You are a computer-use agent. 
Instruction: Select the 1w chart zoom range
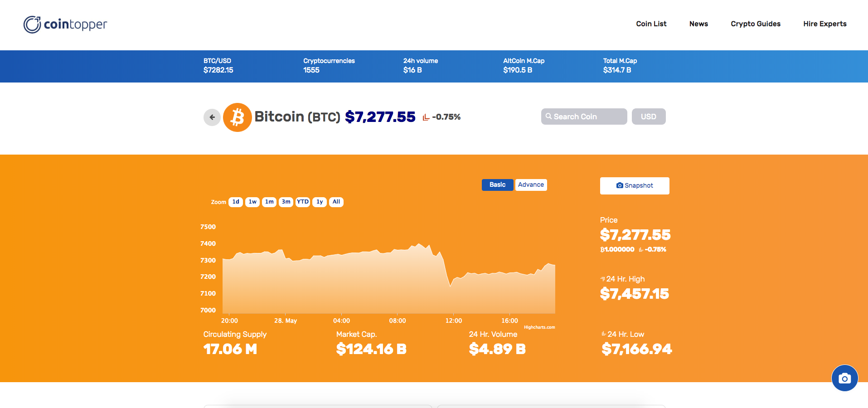[x=252, y=202]
